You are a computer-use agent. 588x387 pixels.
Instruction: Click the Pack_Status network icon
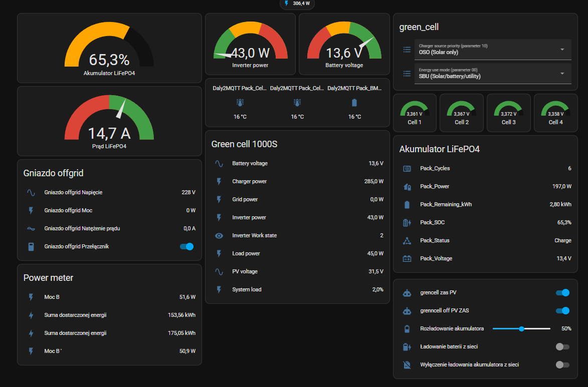[407, 240]
